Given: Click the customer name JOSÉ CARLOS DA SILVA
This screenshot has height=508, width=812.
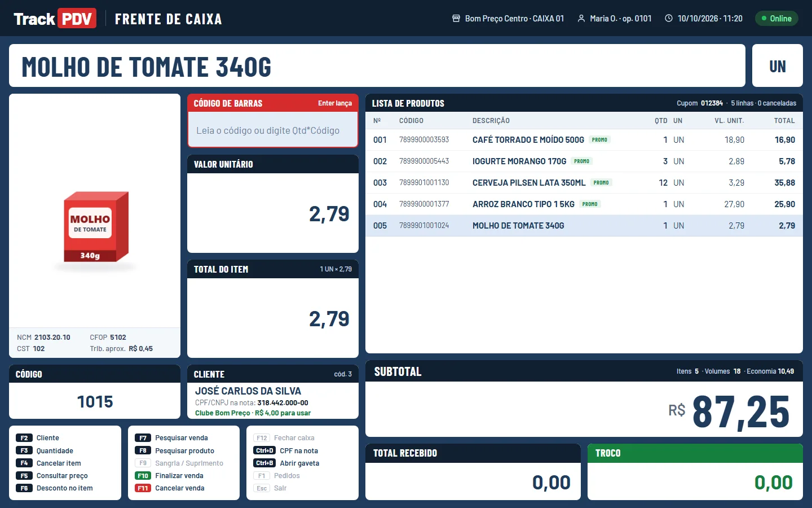Looking at the screenshot, I should tap(248, 391).
